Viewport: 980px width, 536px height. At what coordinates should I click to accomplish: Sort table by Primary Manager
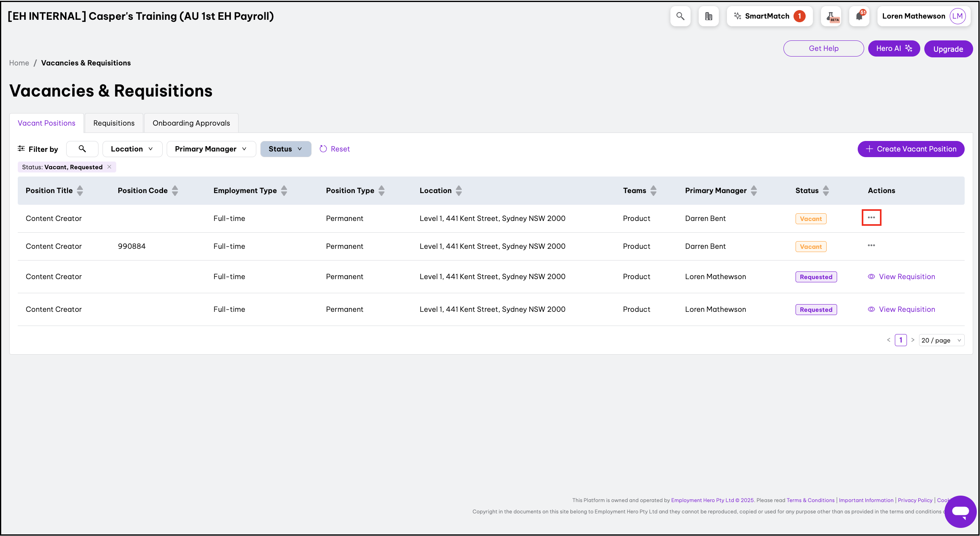pyautogui.click(x=754, y=191)
